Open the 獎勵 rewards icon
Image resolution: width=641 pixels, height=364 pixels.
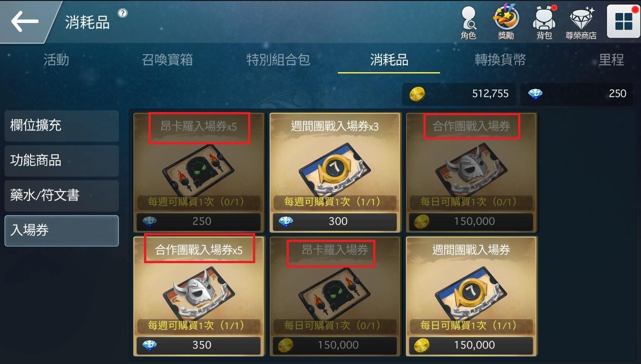coord(506,22)
